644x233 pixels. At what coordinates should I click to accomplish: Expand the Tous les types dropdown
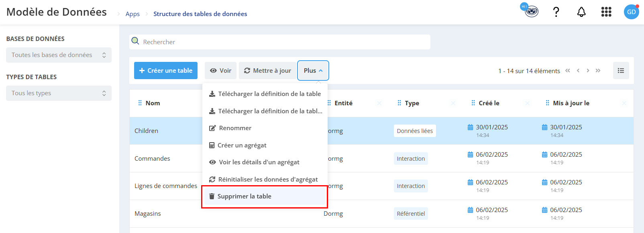click(59, 93)
